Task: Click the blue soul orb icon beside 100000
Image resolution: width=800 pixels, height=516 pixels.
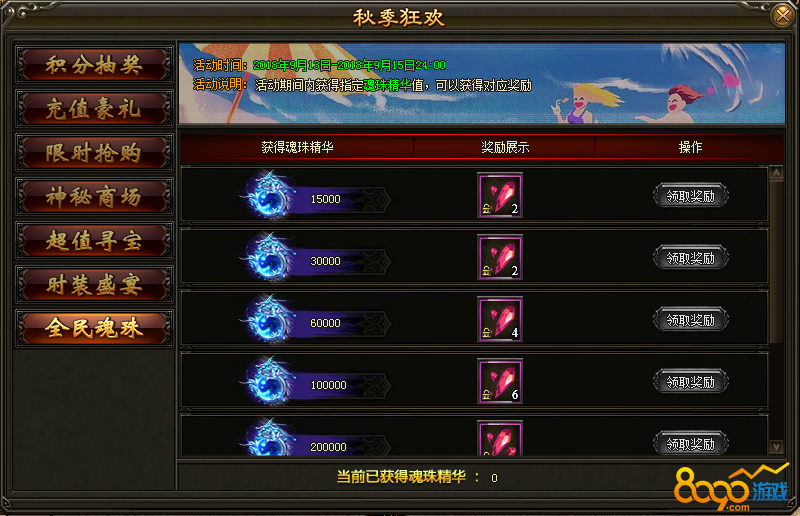Action: 269,382
